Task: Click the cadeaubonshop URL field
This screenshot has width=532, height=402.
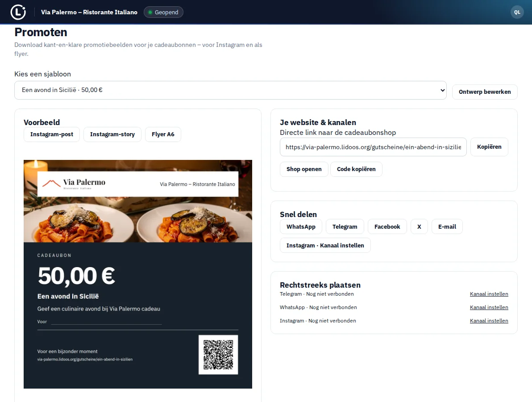Action: point(373,147)
